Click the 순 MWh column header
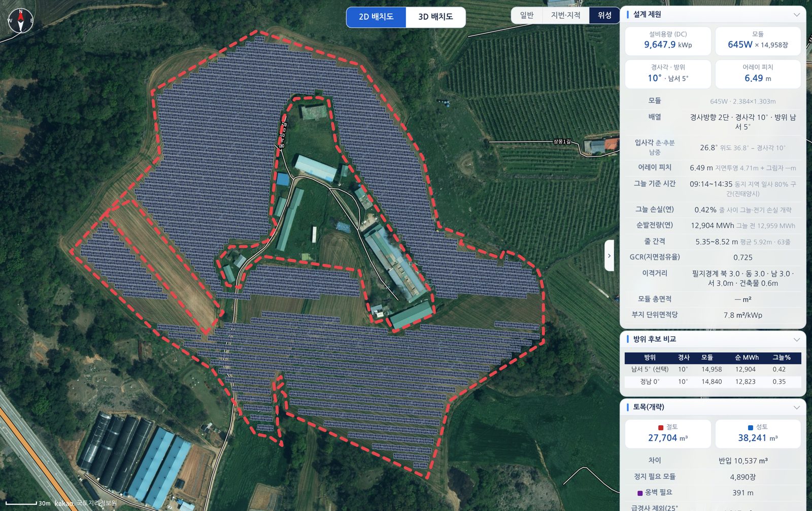Viewport: 812px width, 511px height. pyautogui.click(x=747, y=358)
